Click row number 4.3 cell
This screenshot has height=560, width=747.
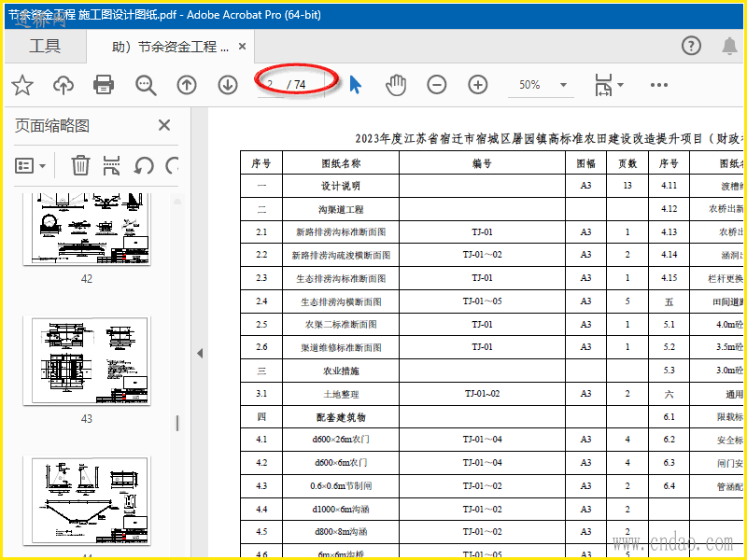(261, 486)
